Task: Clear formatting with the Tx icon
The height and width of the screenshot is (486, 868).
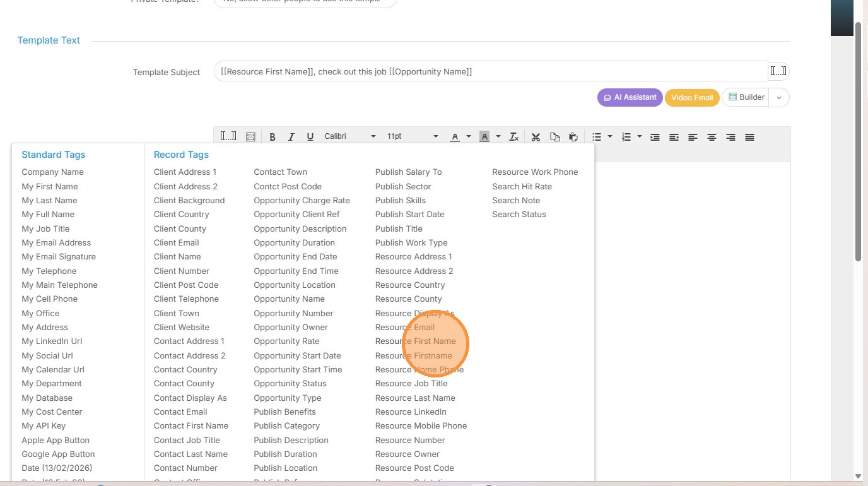Action: [514, 137]
